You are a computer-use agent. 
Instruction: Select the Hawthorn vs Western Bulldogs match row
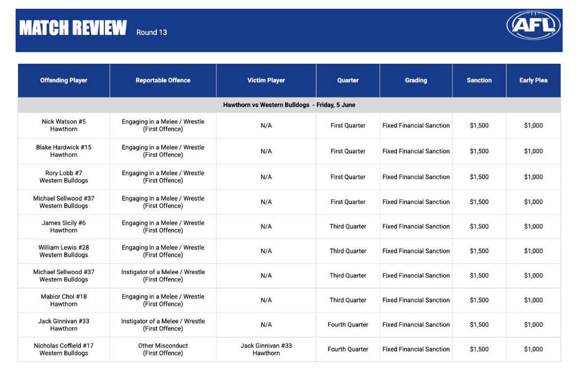click(x=289, y=105)
